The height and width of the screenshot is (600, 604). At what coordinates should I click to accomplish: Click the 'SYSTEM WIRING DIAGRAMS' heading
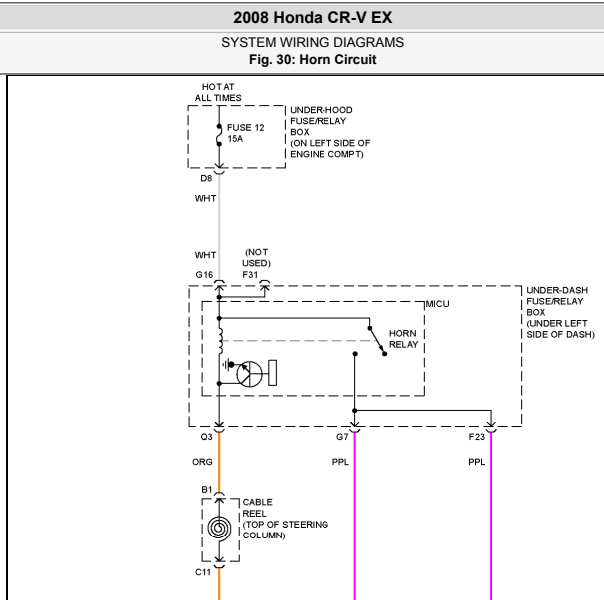pos(312,42)
